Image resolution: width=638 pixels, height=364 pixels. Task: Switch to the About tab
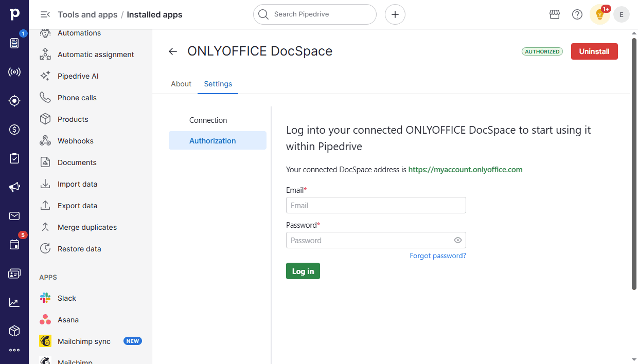coord(181,84)
